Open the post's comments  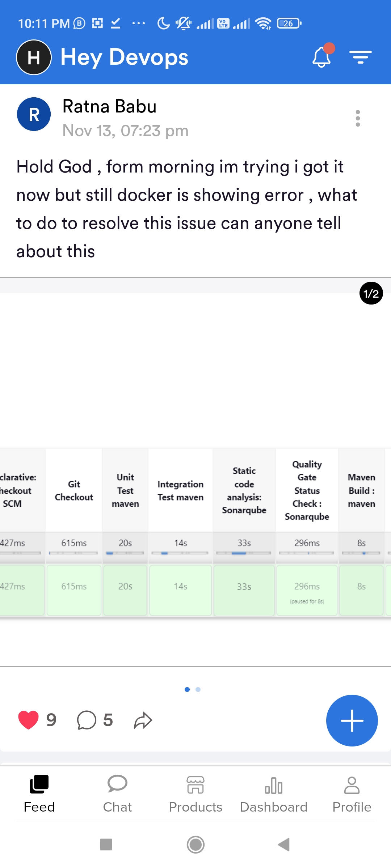[x=87, y=720]
